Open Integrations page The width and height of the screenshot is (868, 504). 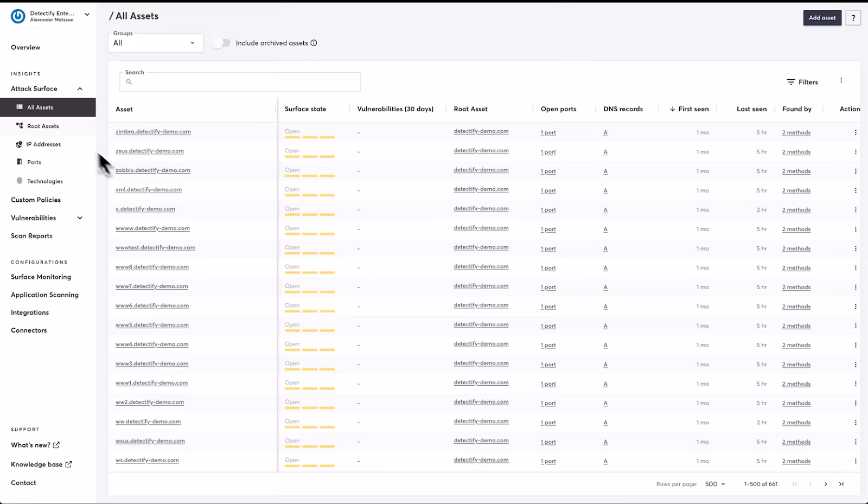click(30, 312)
